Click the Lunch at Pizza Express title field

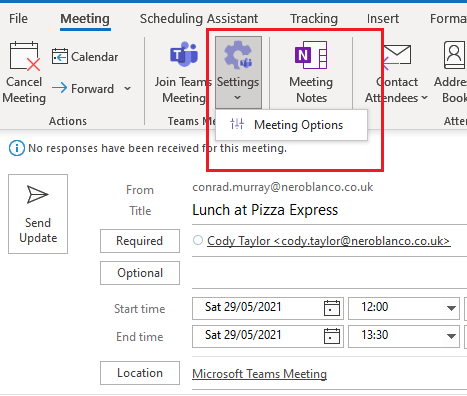click(329, 210)
